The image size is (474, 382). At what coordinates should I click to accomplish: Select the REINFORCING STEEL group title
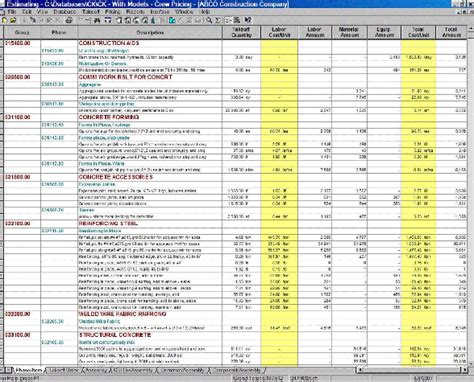point(108,223)
